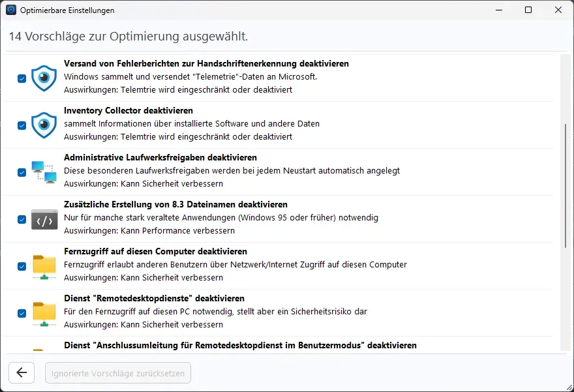Uncheck Fernzugriff auf diesen Computer checkbox
This screenshot has width=574, height=392.
[x=22, y=266]
